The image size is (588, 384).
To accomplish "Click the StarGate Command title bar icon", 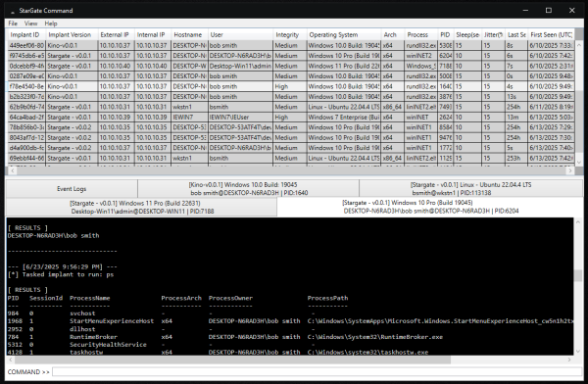I will 13,11.
